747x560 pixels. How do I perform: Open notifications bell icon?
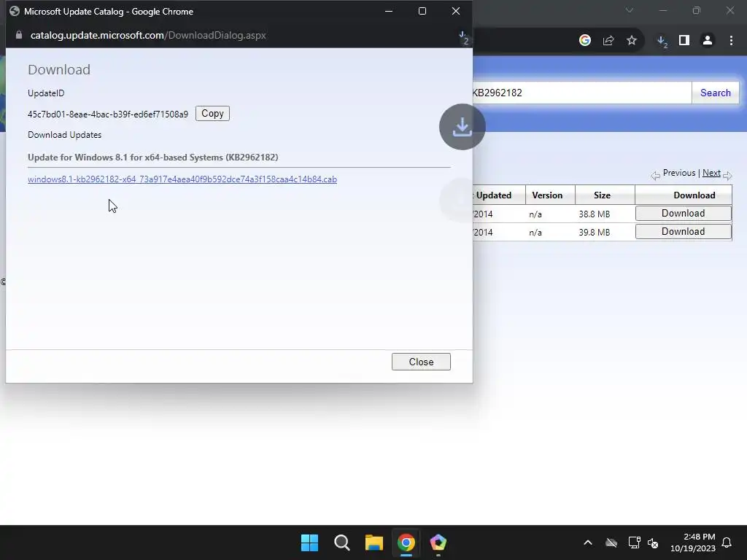[x=727, y=542]
